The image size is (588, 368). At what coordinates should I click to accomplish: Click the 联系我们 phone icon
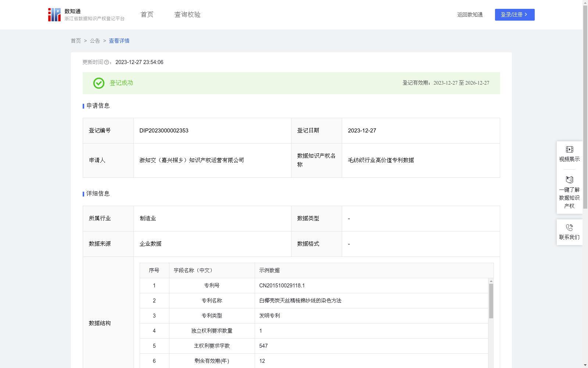click(x=569, y=227)
